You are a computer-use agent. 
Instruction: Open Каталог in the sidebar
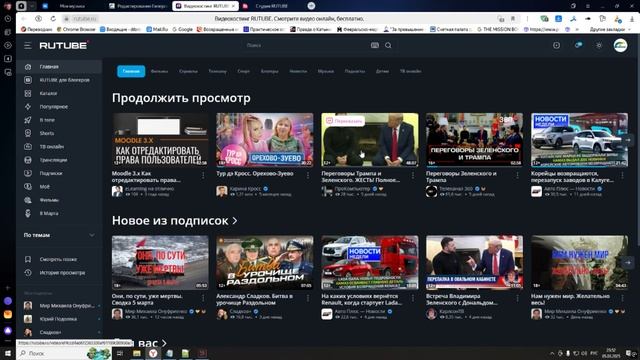coord(59,93)
